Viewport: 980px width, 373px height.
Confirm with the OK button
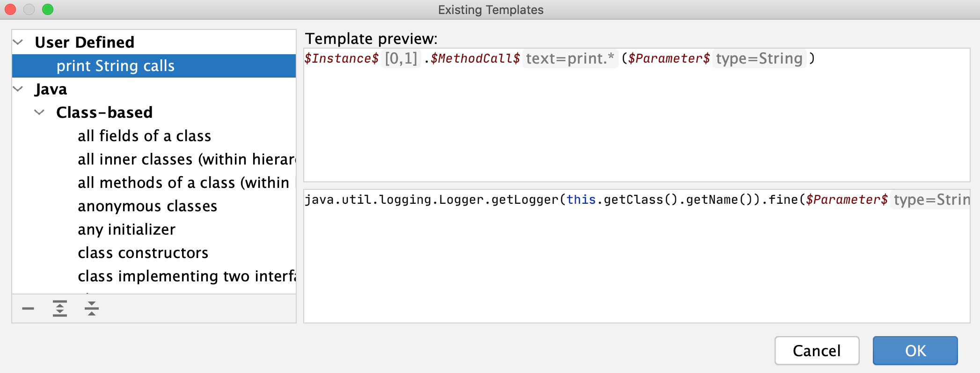pos(915,351)
